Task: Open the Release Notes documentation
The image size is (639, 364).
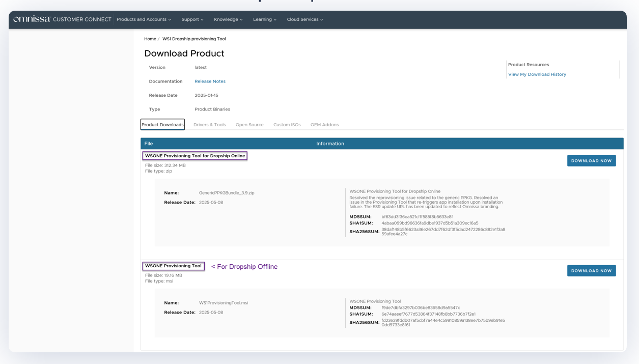Action: coord(210,81)
